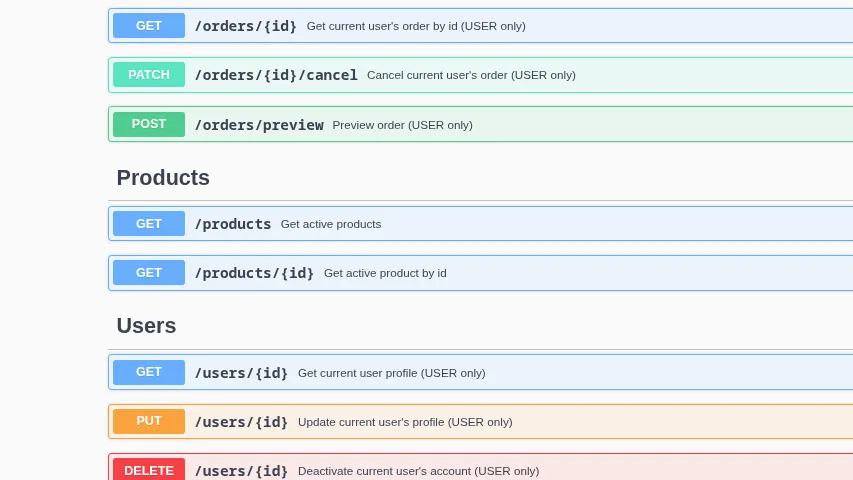The image size is (853, 480).
Task: Collapse the Users section heading
Action: 146,325
